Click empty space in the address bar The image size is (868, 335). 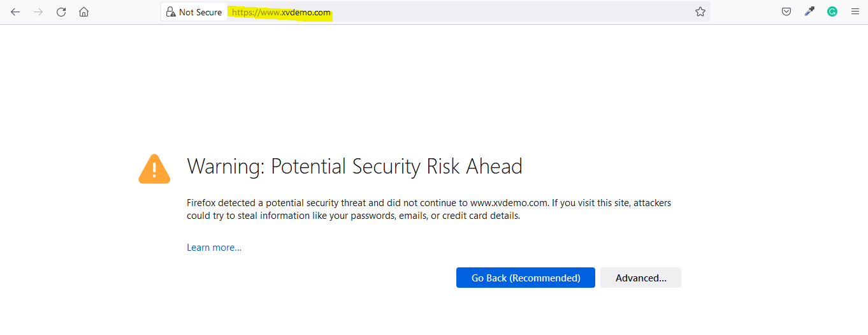coord(510,11)
